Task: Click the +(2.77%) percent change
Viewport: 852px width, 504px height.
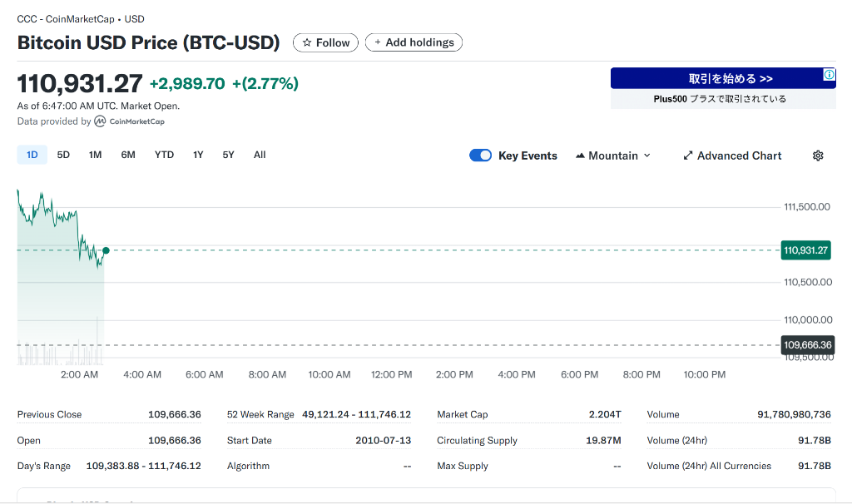Action: 265,84
